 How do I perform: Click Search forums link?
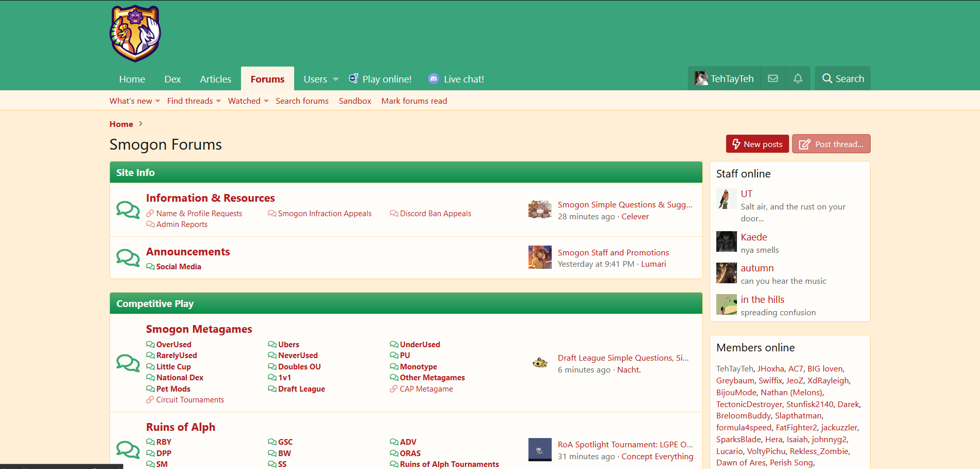click(302, 101)
